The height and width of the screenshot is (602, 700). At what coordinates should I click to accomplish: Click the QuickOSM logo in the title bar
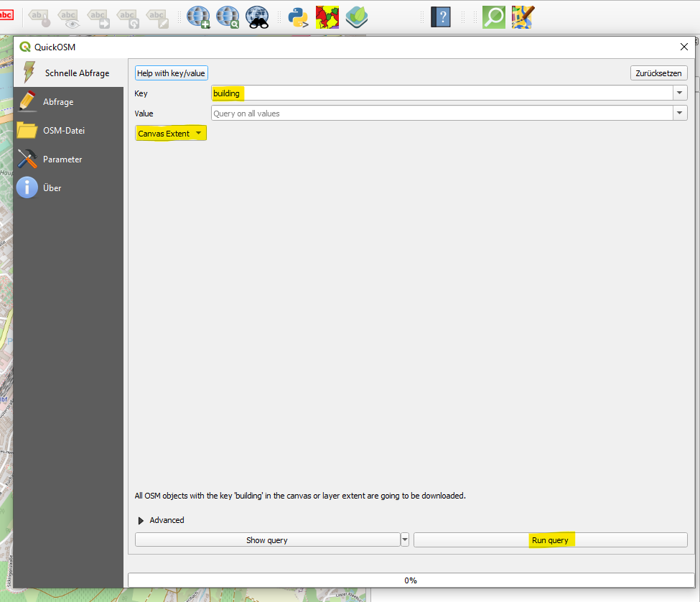(25, 47)
